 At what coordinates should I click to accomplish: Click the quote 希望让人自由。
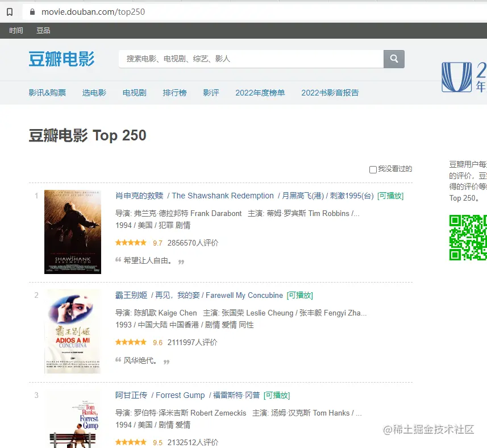(148, 260)
